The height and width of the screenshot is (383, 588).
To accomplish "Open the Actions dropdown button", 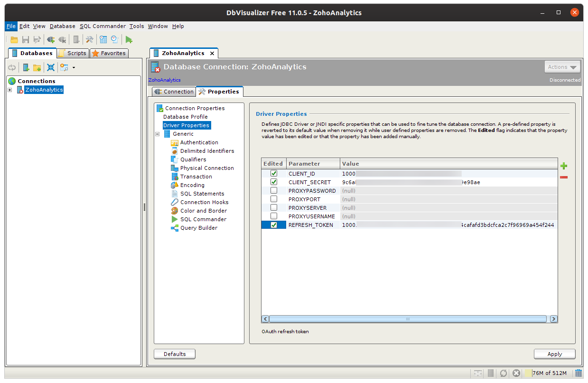I will click(x=562, y=67).
